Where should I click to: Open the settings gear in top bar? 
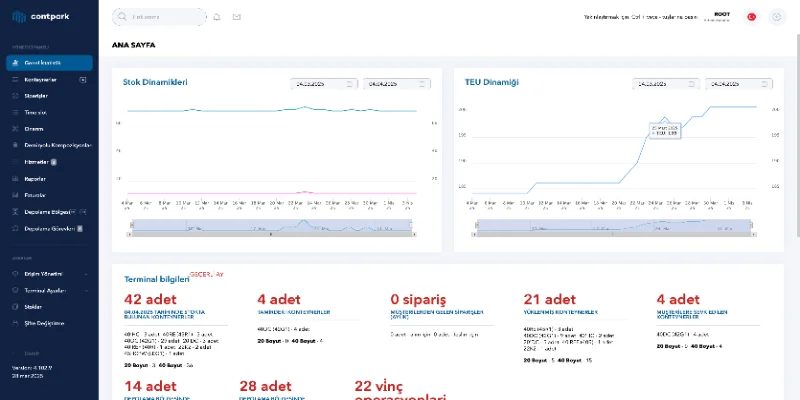pyautogui.click(x=776, y=17)
